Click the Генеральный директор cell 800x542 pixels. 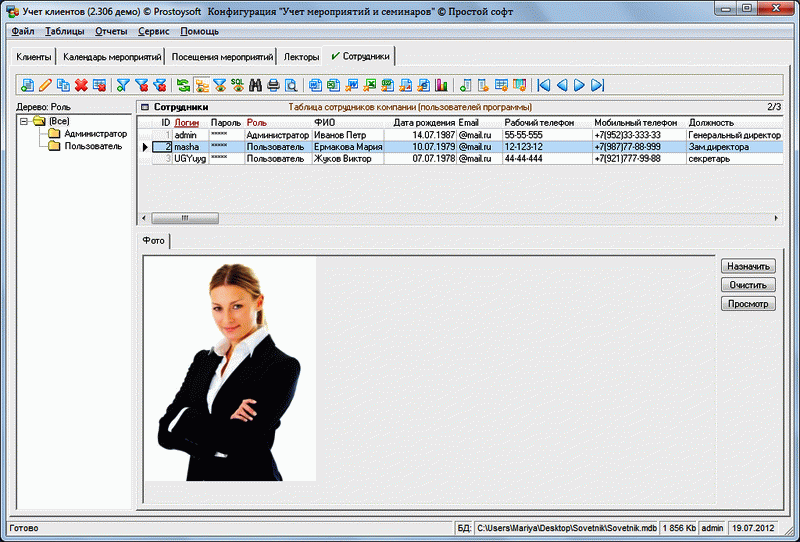coord(735,135)
